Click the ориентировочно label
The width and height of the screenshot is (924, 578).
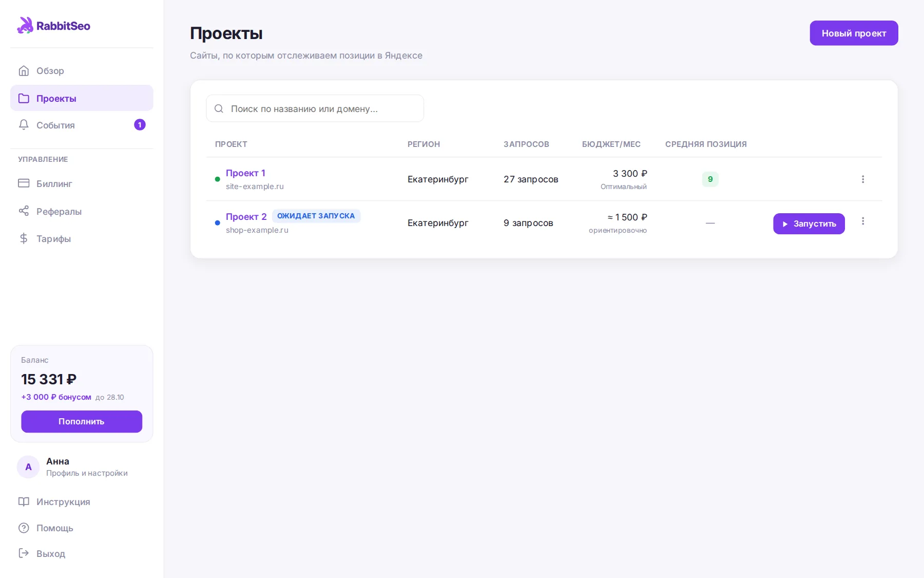tap(618, 231)
